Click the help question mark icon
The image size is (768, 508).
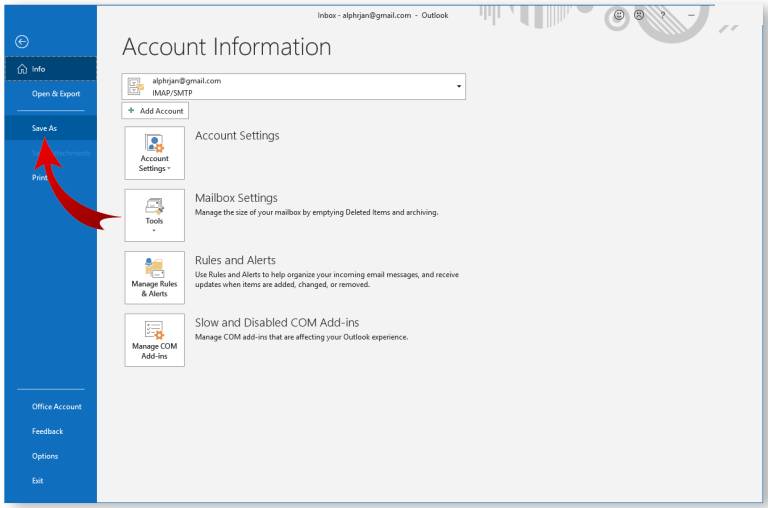(663, 15)
